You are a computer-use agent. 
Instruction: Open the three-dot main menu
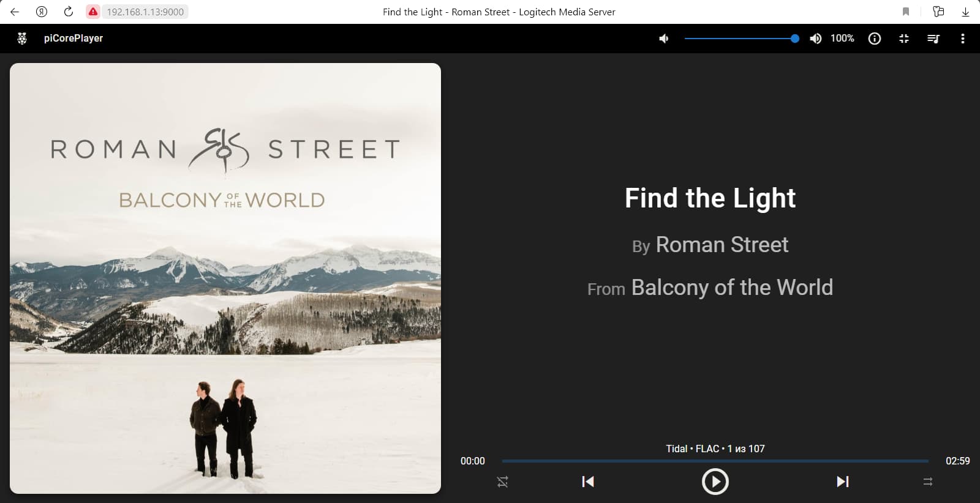(963, 39)
